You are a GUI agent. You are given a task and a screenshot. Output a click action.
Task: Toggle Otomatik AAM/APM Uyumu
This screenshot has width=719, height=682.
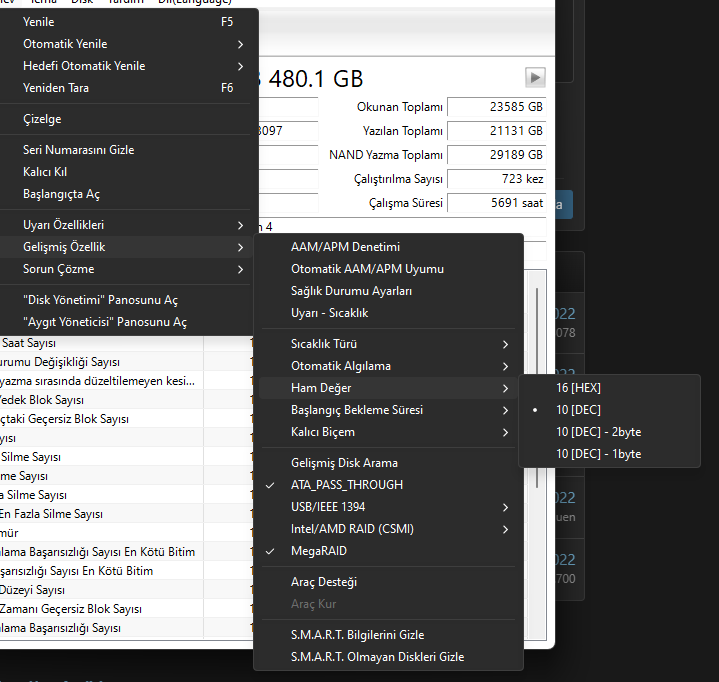388,269
